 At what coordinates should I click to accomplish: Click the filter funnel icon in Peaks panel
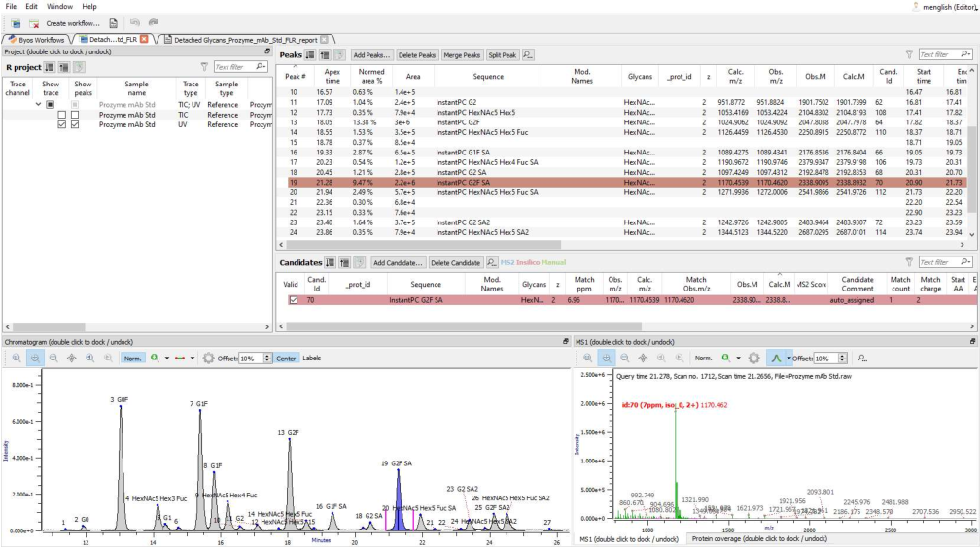[x=909, y=55]
